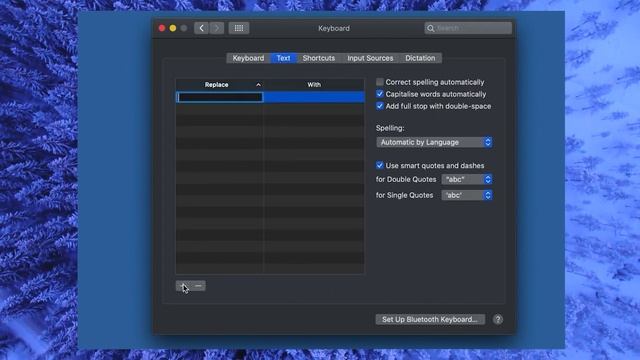
Task: Open the Double Quotes style dropdown
Action: (467, 179)
